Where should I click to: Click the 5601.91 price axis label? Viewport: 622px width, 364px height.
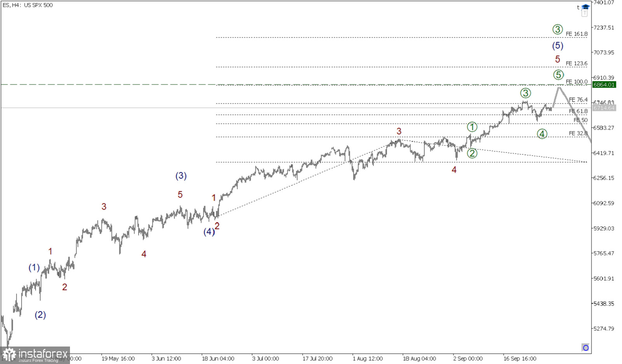604,279
